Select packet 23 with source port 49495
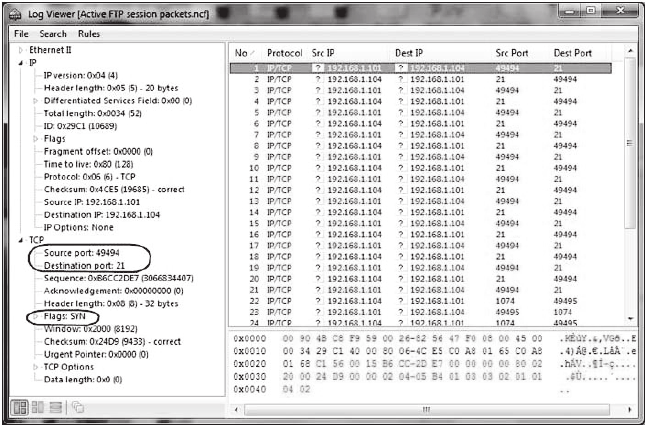 [421, 312]
